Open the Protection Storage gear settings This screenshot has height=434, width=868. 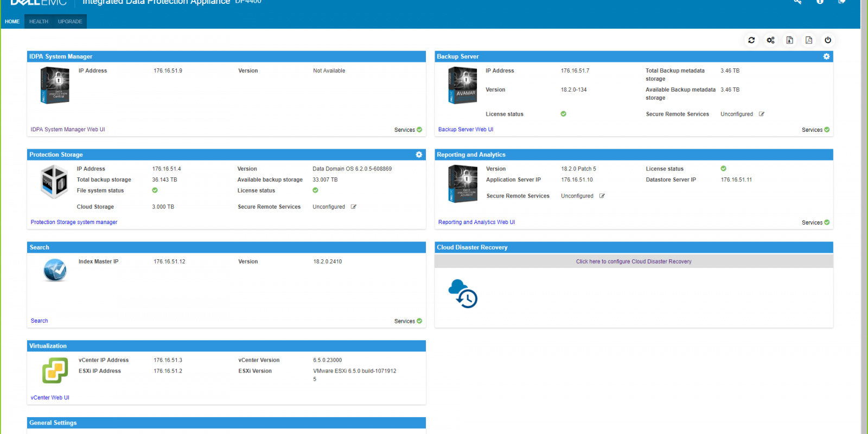click(419, 155)
